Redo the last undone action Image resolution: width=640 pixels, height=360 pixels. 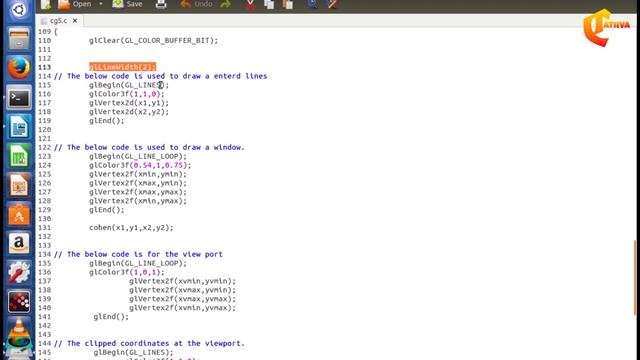coord(225,4)
